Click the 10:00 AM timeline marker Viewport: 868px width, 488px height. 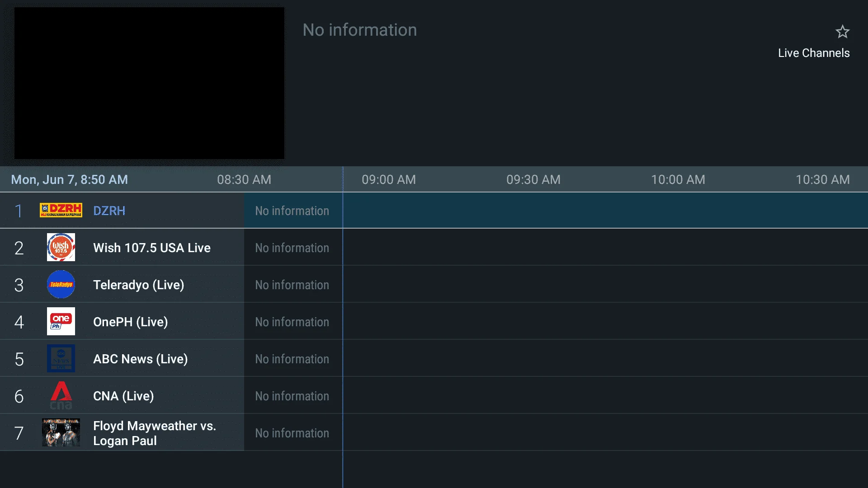coord(678,180)
